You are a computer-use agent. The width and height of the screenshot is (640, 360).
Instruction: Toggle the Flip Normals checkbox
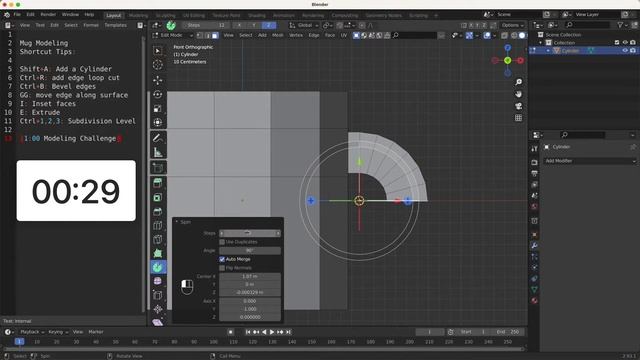(x=222, y=268)
